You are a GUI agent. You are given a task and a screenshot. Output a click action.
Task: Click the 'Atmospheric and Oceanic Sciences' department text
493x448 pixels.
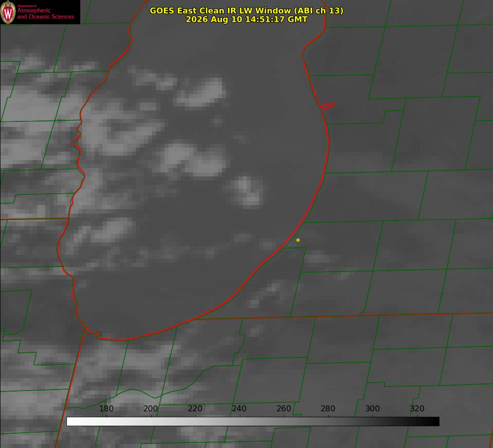pos(45,13)
